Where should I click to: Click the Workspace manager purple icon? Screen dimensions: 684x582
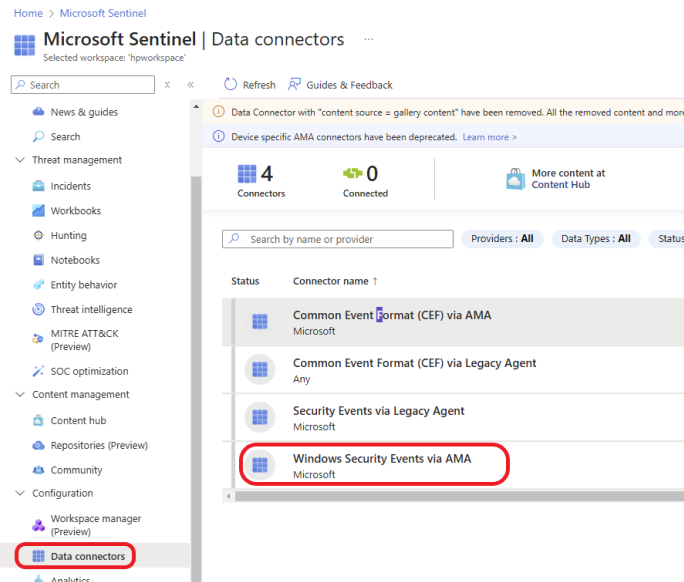point(38,525)
